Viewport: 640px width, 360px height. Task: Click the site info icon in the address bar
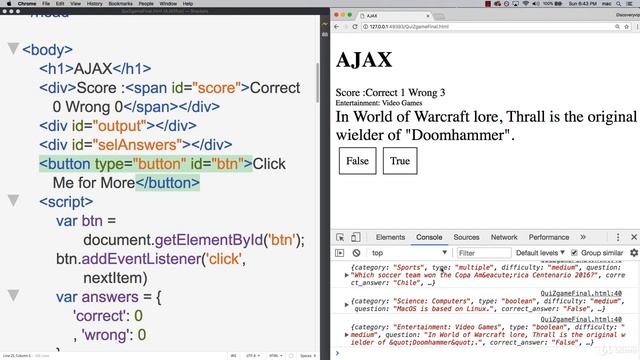pos(366,27)
